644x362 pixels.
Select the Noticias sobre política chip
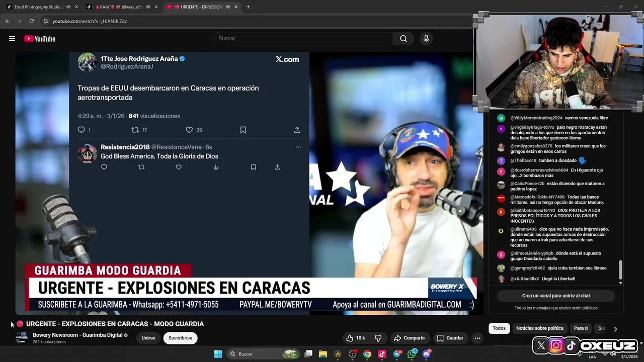click(540, 328)
